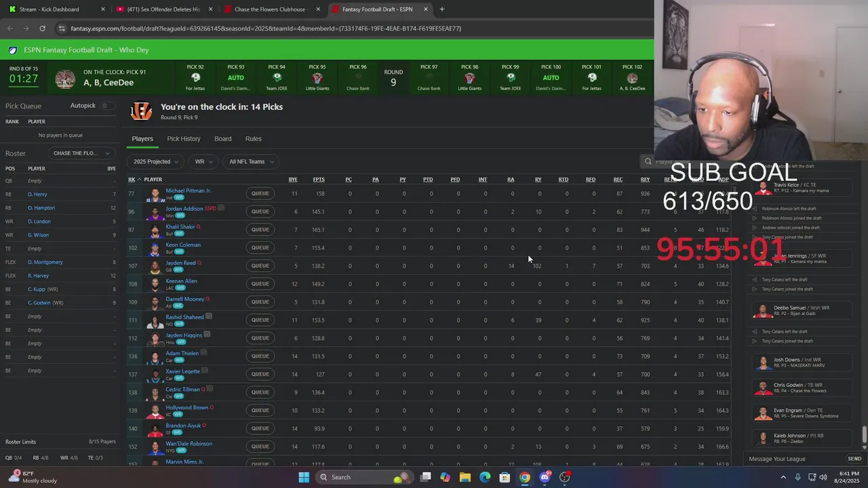This screenshot has width=868, height=488.
Task: Click the news note icon beside Adam Thielen
Action: pyautogui.click(x=204, y=352)
